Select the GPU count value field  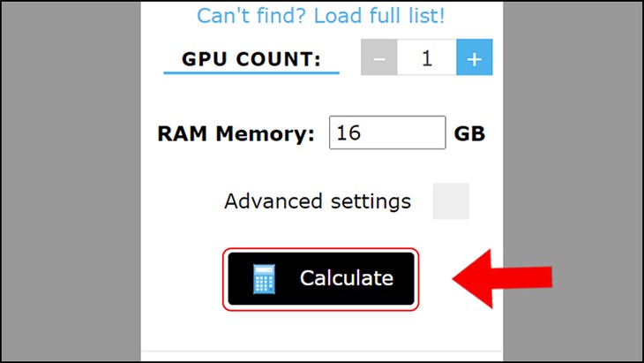point(427,57)
